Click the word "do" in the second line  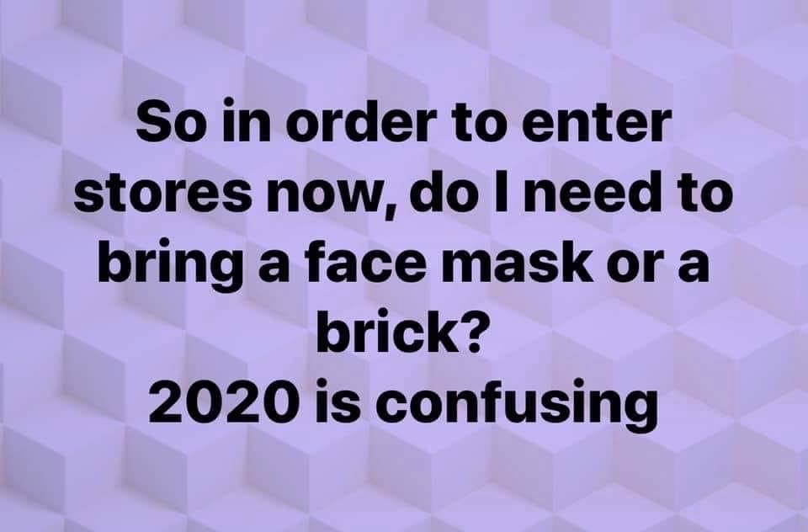point(444,194)
